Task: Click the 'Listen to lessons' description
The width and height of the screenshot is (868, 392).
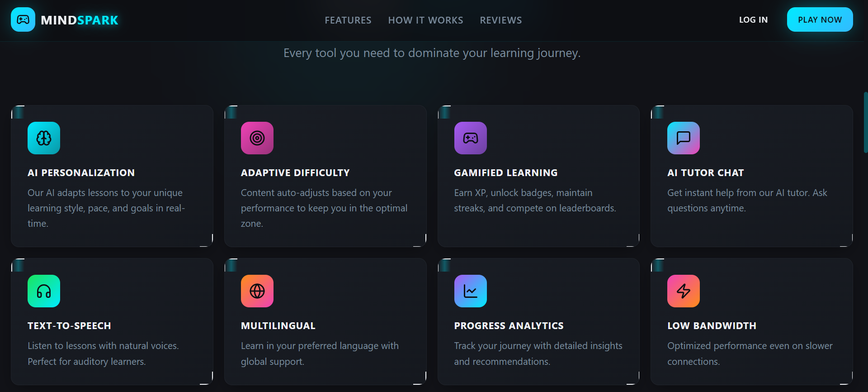Action: [x=103, y=354]
